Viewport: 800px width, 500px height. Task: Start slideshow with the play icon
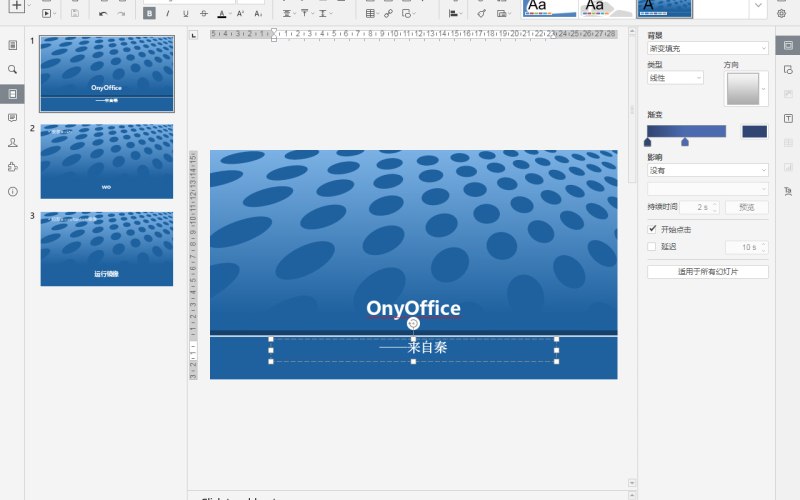click(x=46, y=13)
